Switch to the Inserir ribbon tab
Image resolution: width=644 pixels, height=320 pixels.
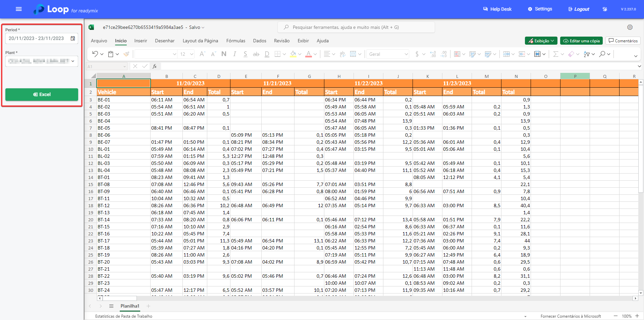tap(141, 41)
